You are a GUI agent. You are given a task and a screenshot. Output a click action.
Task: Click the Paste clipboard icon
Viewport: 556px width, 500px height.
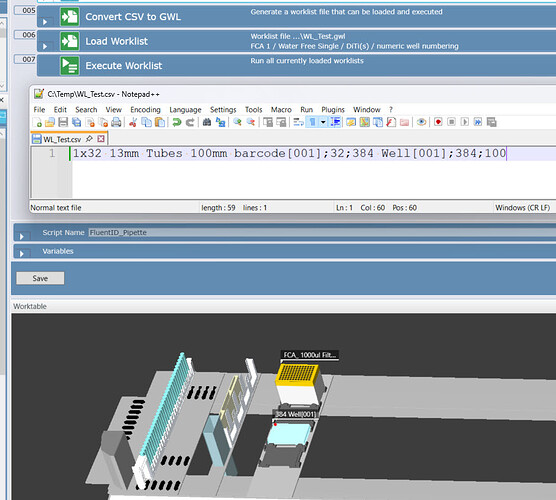pyautogui.click(x=160, y=122)
